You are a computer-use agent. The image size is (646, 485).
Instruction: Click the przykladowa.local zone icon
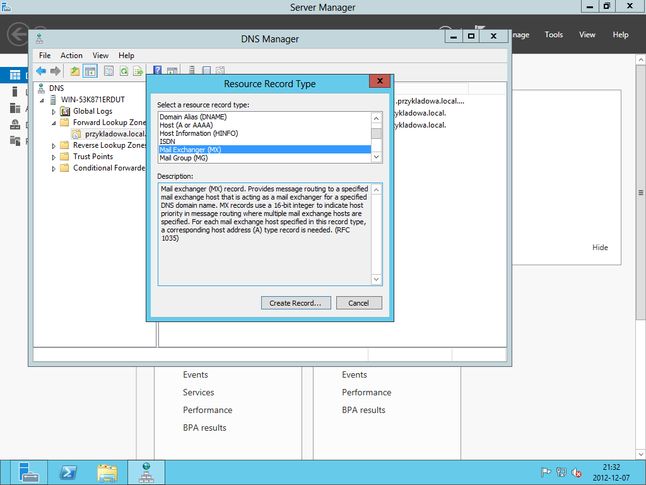coord(76,134)
